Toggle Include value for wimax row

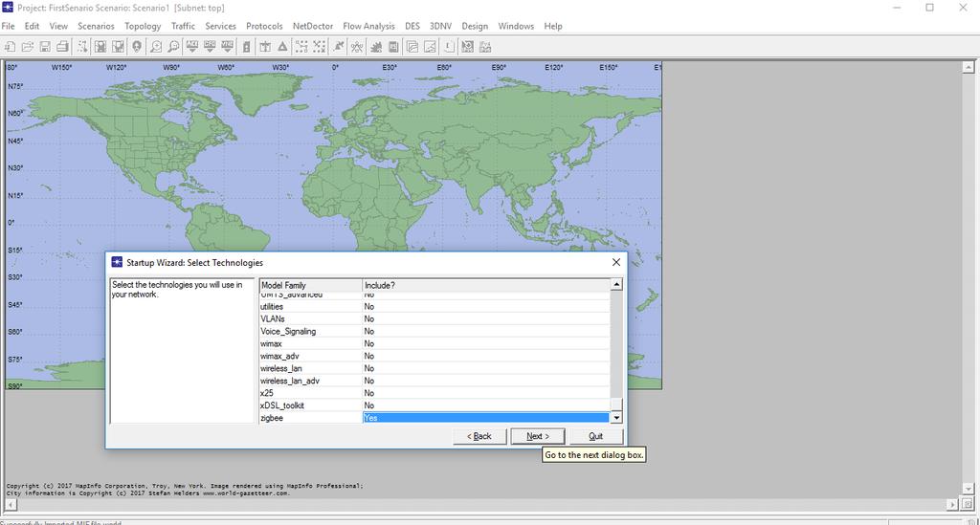pyautogui.click(x=485, y=344)
